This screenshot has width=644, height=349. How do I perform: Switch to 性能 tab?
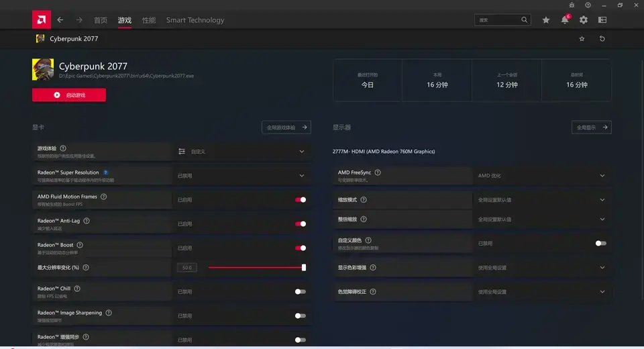point(149,20)
